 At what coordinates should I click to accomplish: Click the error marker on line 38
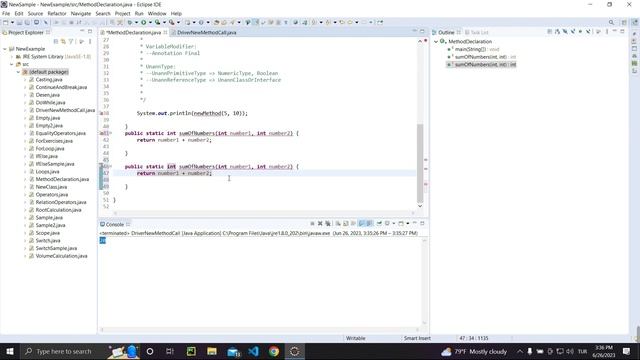point(102,113)
